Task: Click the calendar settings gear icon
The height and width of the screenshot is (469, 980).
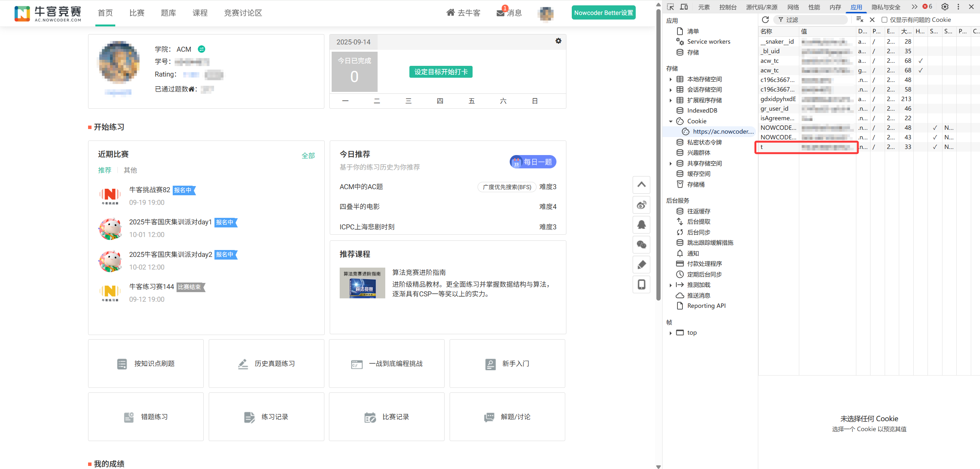Action: [558, 41]
